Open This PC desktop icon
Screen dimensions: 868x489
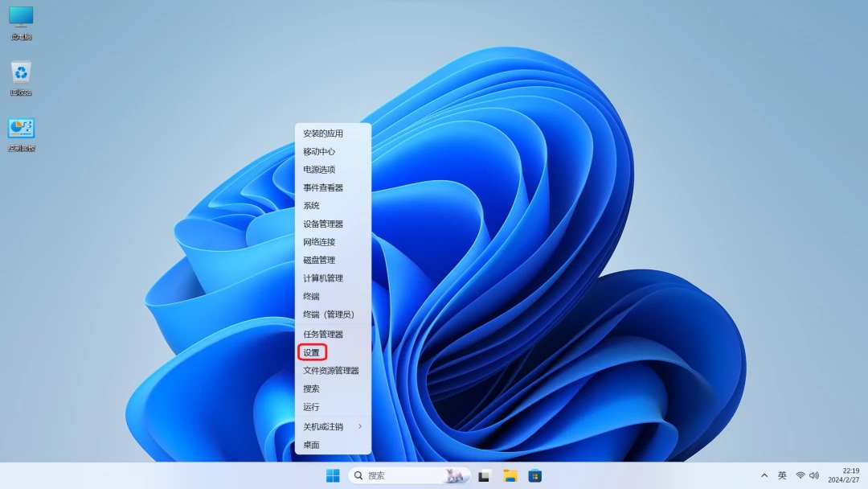[21, 23]
